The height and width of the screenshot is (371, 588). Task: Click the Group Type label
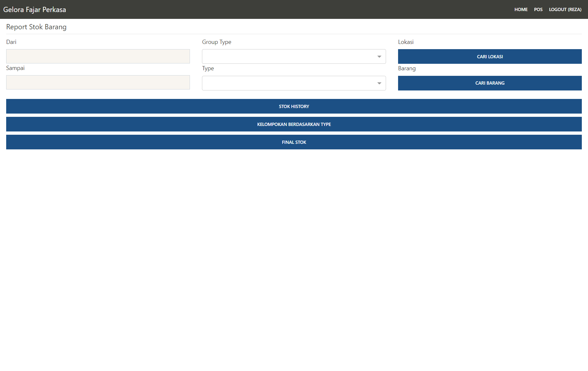pos(217,42)
